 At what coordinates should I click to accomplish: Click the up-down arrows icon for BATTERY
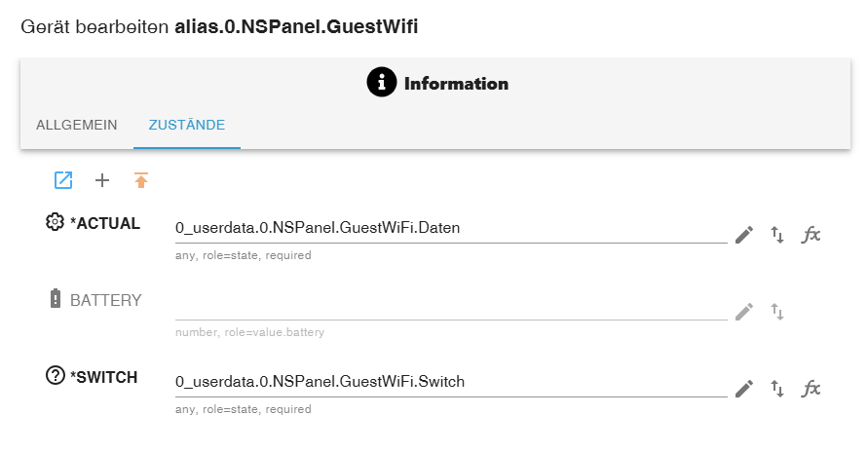click(x=777, y=312)
